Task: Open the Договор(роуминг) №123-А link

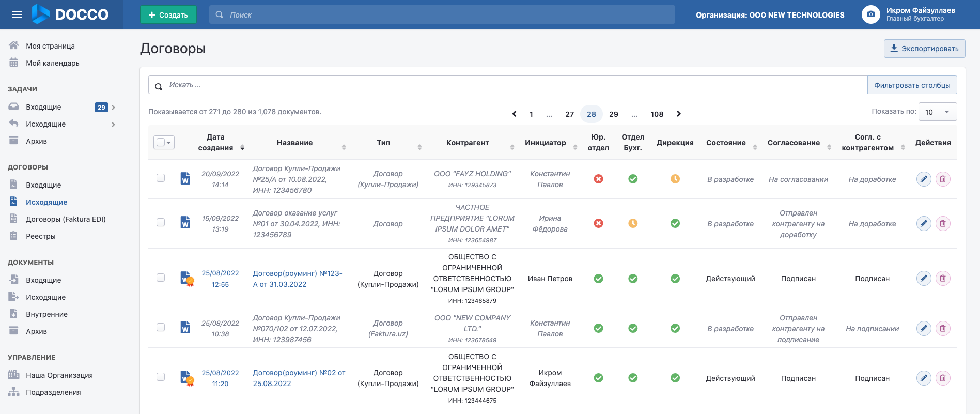Action: coord(297,279)
